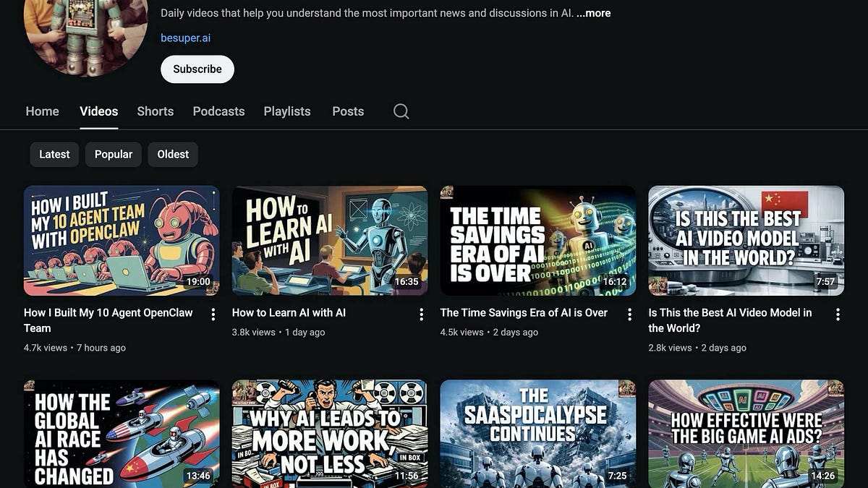Sort videos by Oldest

tap(173, 154)
